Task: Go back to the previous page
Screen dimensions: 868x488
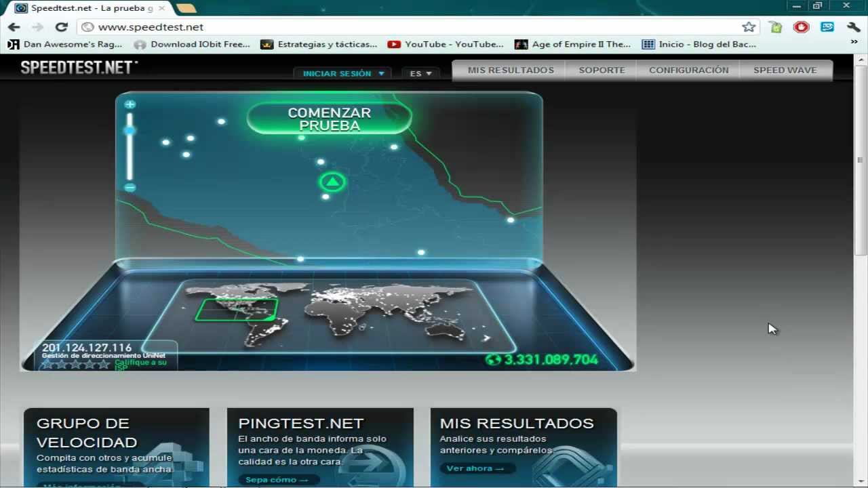Action: click(14, 27)
